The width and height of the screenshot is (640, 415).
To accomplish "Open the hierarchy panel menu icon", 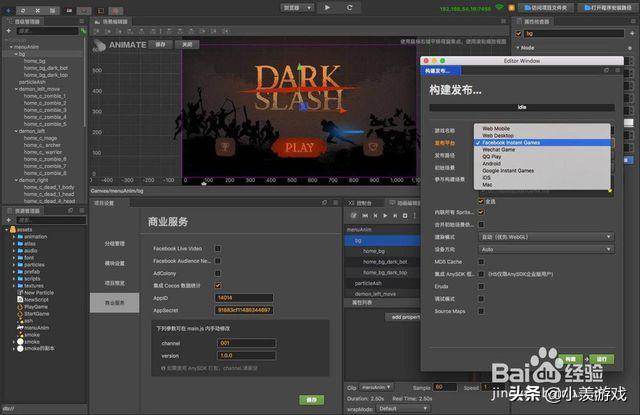I will pyautogui.click(x=82, y=21).
